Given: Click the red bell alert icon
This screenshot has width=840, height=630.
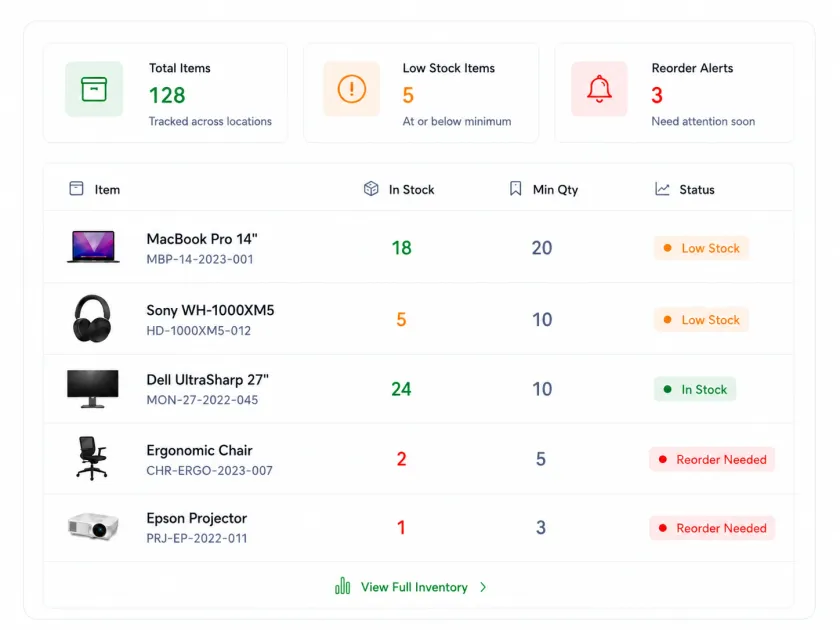Looking at the screenshot, I should click(x=599, y=89).
